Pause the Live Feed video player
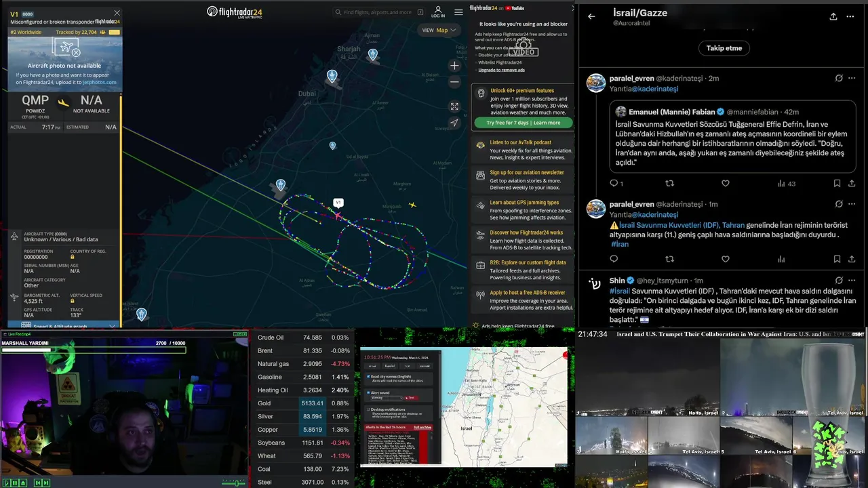The height and width of the screenshot is (488, 868). point(14,483)
